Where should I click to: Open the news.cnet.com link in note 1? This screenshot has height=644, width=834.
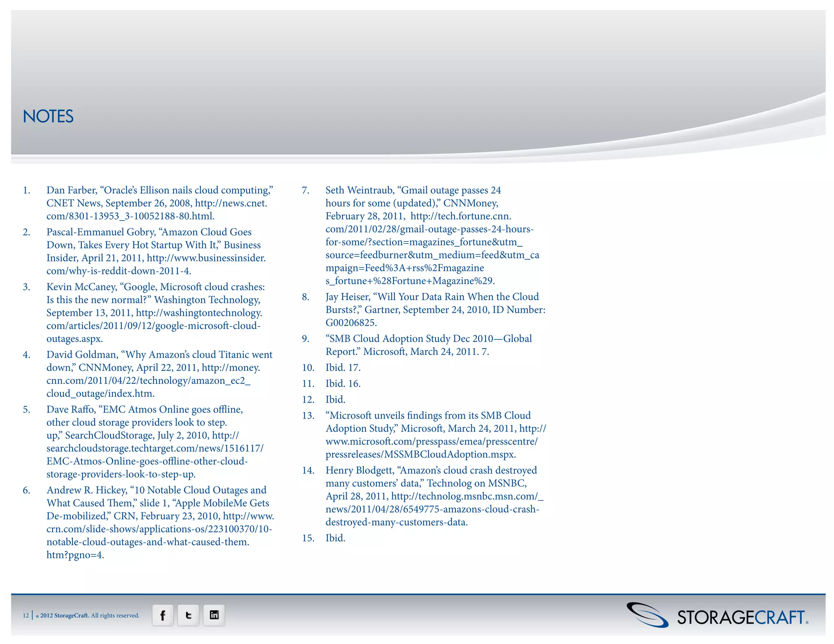[x=157, y=210]
